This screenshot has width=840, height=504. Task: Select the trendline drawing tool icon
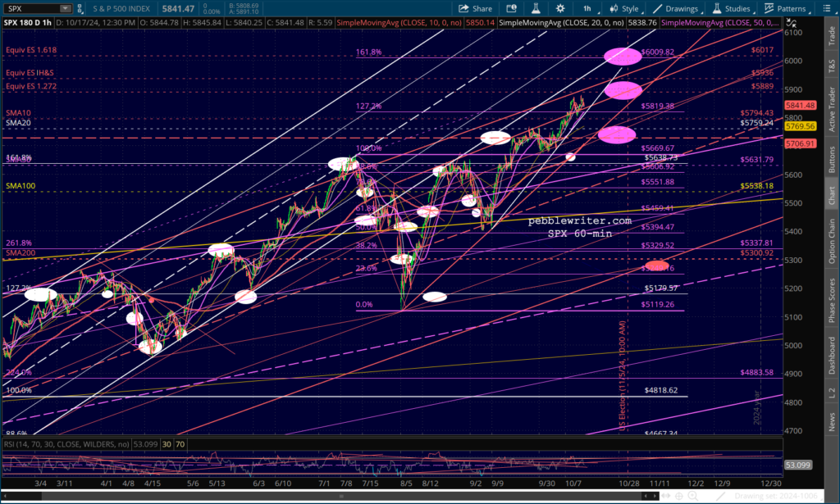pyautogui.click(x=720, y=496)
